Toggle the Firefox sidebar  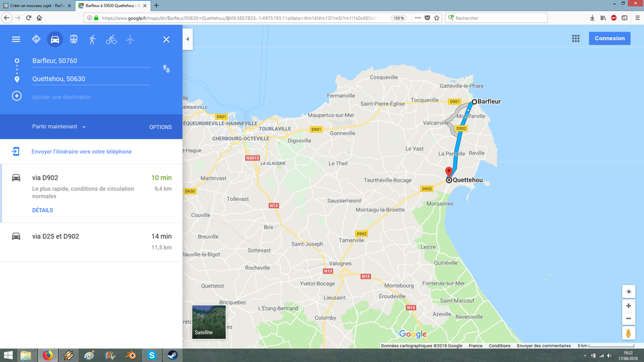624,18
